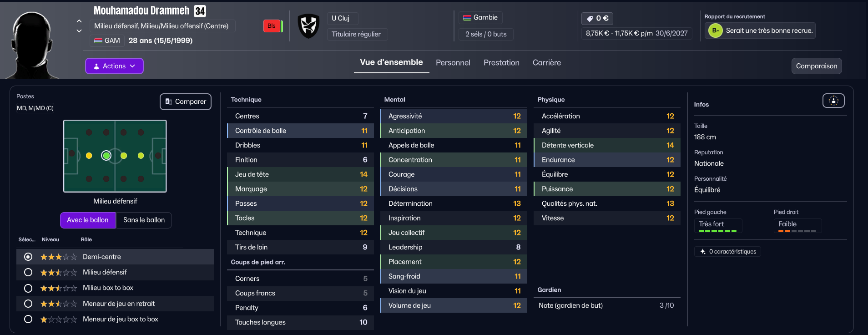Viewport: 868px width, 335px height.
Task: Switch to Sans le ballon view
Action: 144,220
